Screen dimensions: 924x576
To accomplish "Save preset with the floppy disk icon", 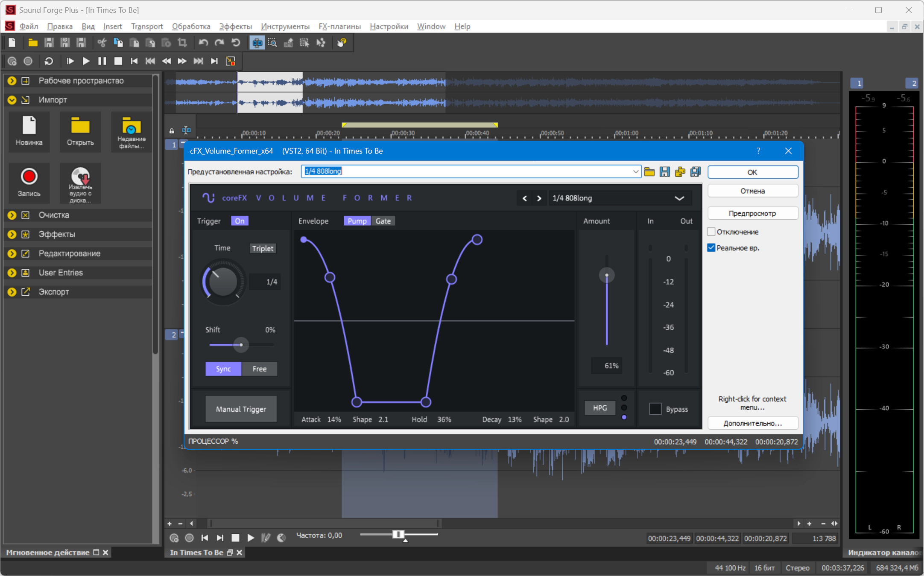I will pos(665,172).
